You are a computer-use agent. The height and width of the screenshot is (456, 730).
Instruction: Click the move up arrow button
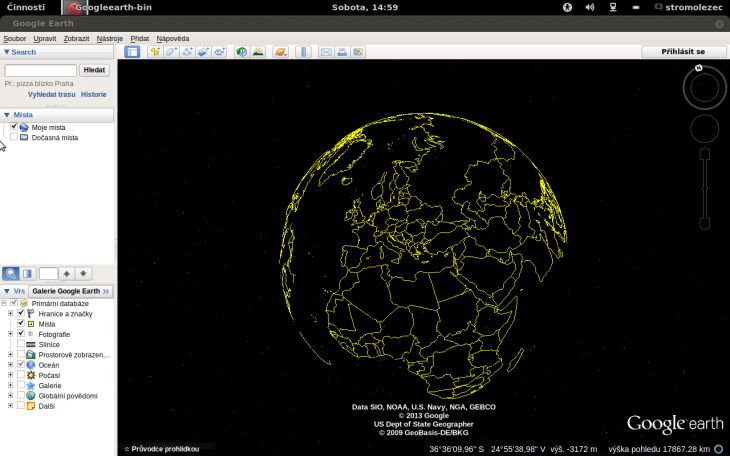(x=67, y=273)
